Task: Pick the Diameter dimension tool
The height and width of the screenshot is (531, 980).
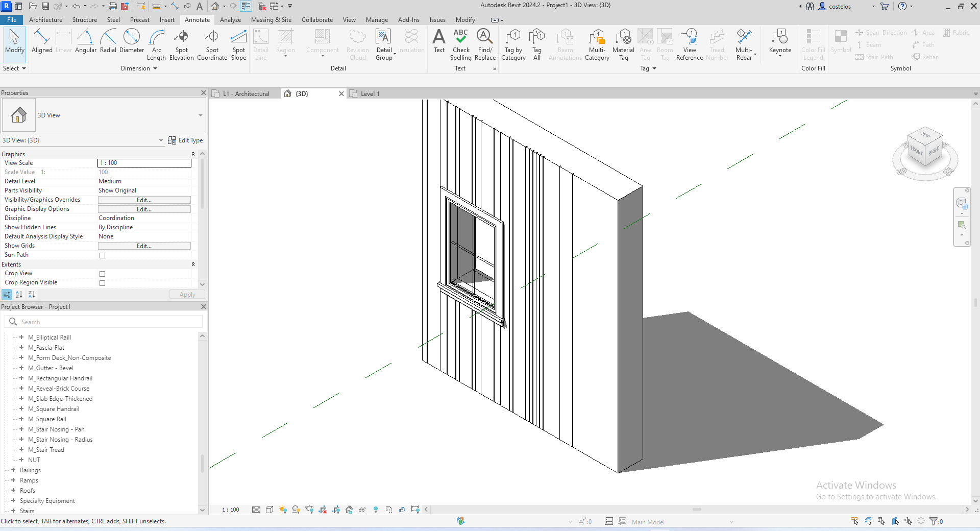Action: (x=132, y=41)
